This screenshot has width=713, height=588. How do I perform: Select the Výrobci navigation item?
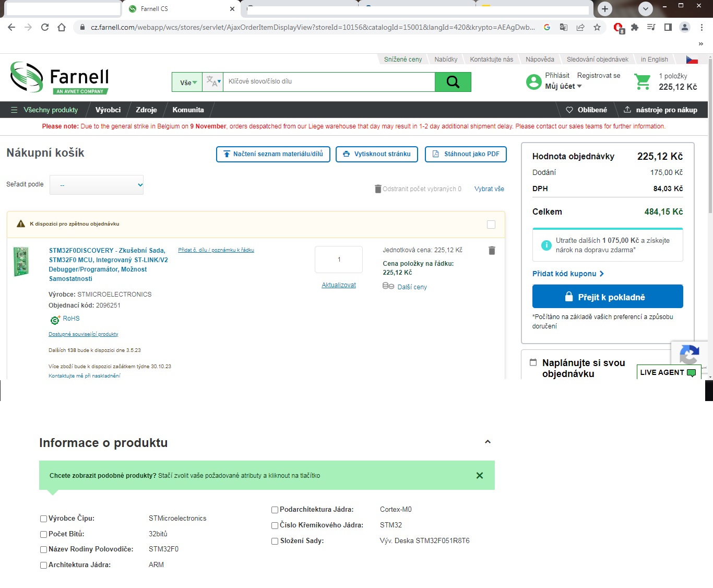pyautogui.click(x=108, y=110)
